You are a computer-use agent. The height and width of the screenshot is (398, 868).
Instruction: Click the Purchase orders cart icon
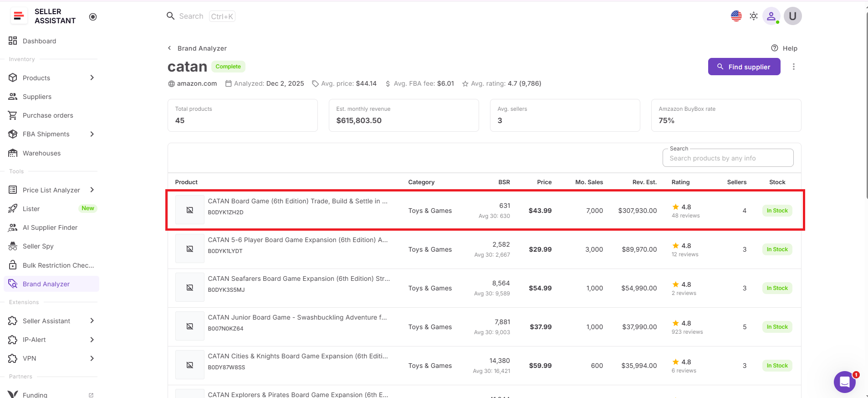(x=13, y=115)
